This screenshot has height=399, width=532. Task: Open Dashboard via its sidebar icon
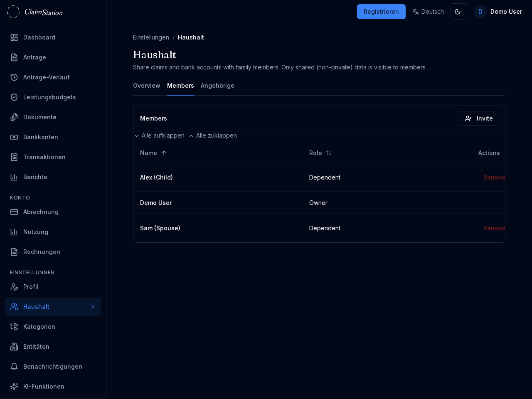tap(14, 37)
